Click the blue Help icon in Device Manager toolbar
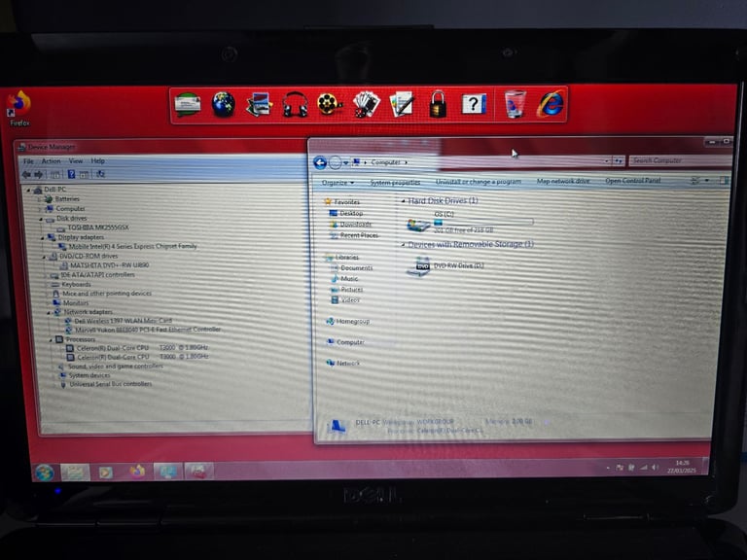 point(71,174)
